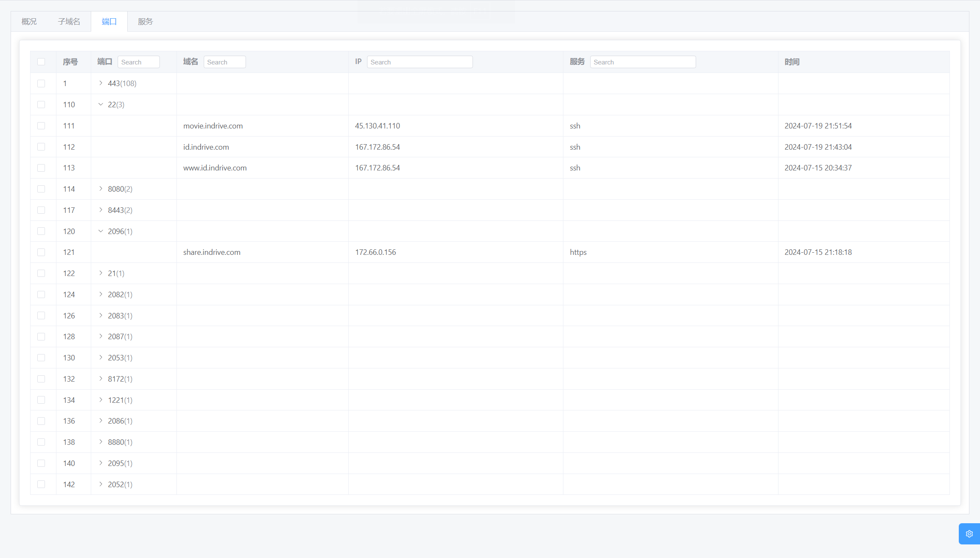Screen dimensions: 980x558
Task: Expand the 443(108) port group
Action: (101, 84)
